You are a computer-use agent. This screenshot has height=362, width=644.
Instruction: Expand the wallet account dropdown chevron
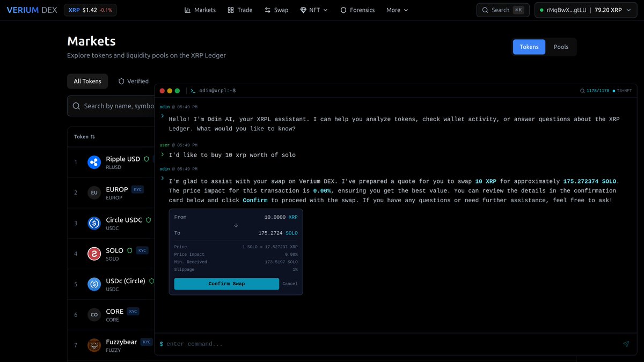coord(628,10)
